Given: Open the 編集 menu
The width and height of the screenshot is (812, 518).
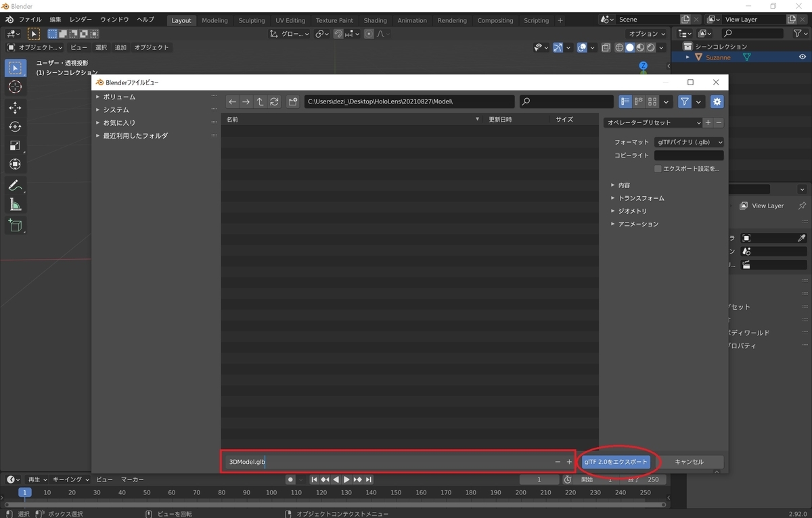Looking at the screenshot, I should coord(55,20).
